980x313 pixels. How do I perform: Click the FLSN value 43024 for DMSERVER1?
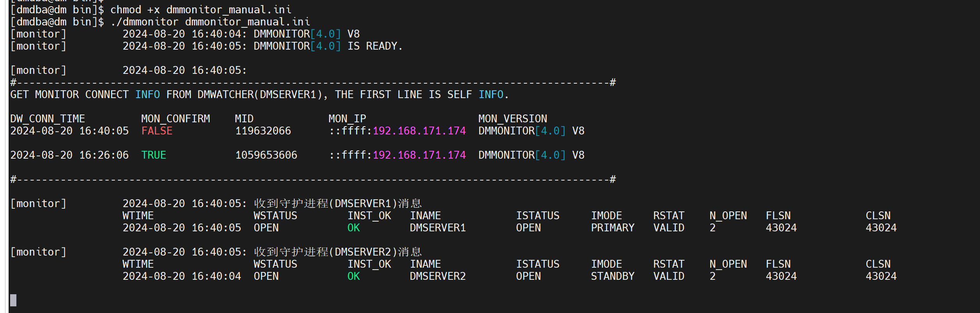(x=781, y=228)
